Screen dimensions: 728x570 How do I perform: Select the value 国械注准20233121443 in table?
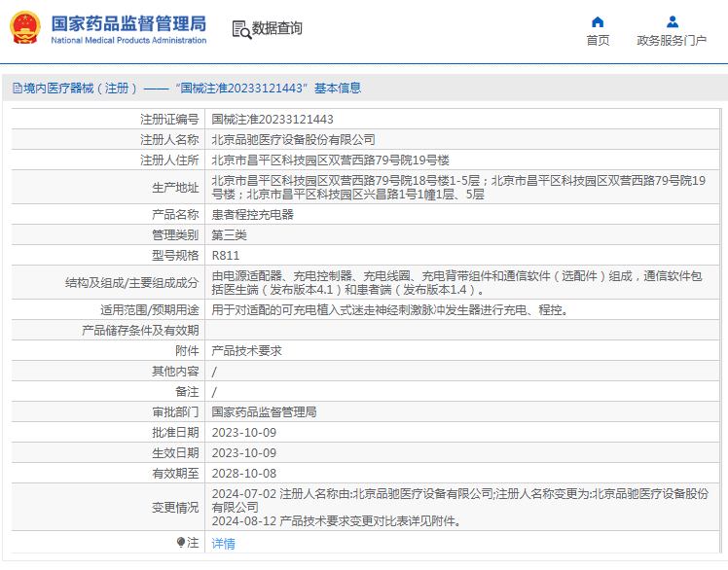(273, 120)
